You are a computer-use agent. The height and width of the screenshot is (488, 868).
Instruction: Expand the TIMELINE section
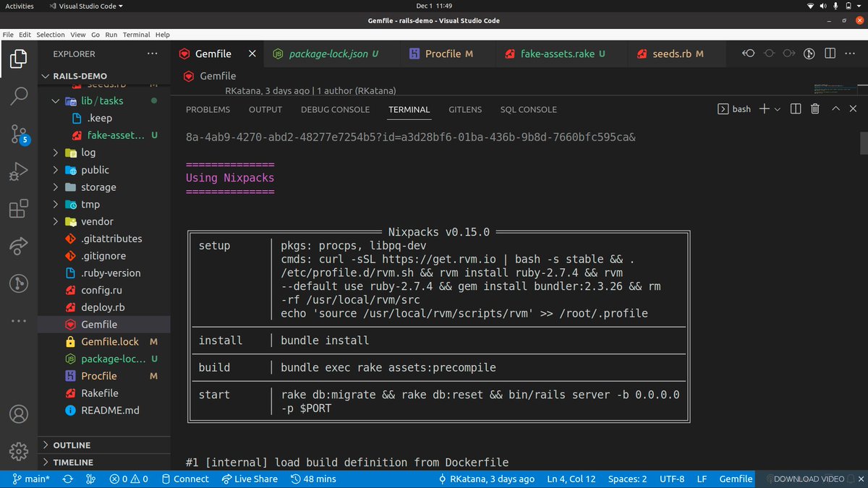[x=103, y=462]
